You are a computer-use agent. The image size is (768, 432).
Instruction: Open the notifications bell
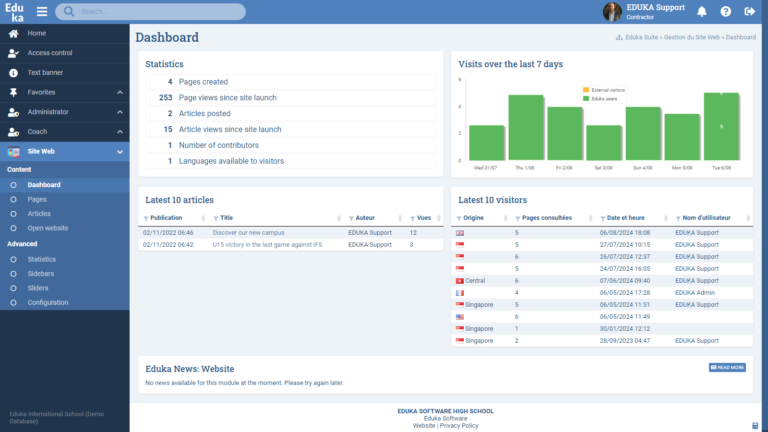(x=702, y=12)
